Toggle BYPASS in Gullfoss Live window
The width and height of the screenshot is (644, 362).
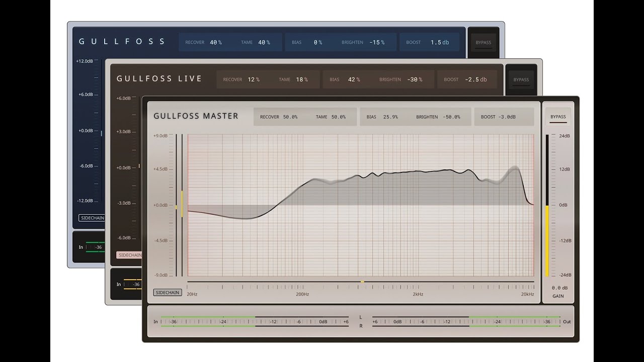521,80
